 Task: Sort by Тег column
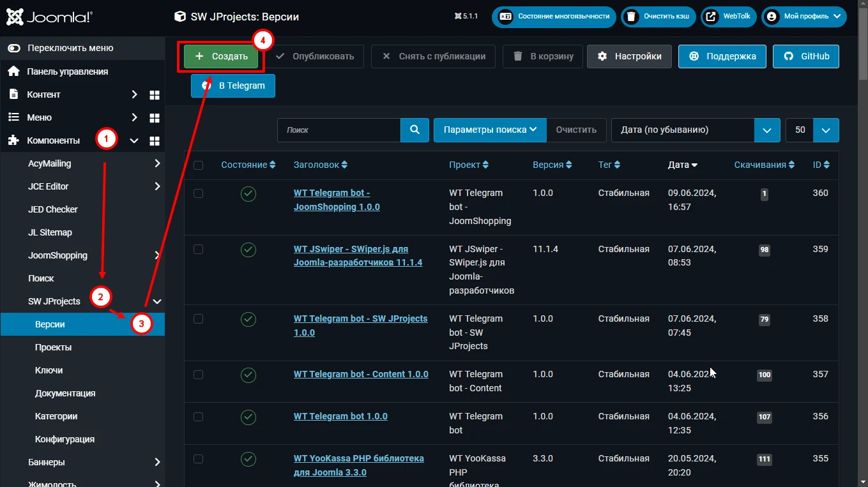tap(609, 165)
